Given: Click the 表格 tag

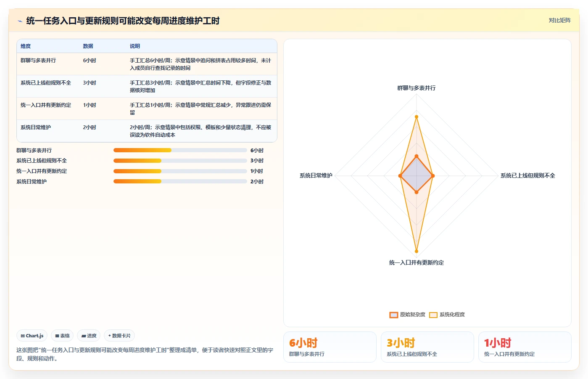Looking at the screenshot, I should [x=62, y=336].
